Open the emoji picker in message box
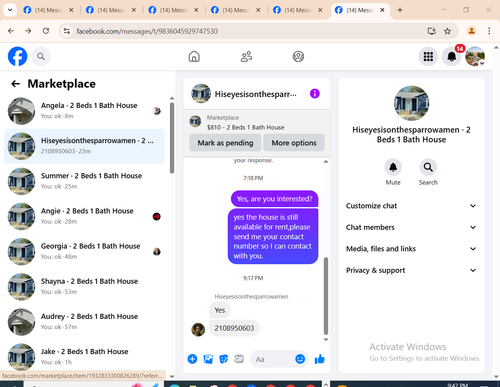This screenshot has height=387, width=500. pyautogui.click(x=300, y=359)
